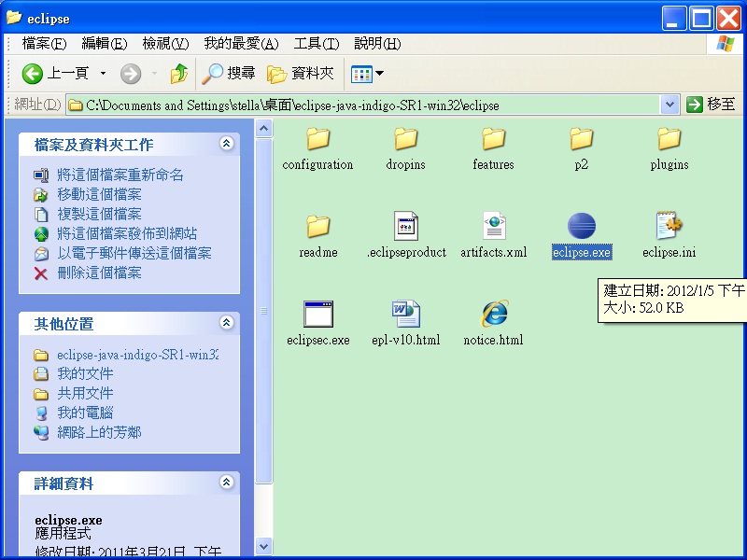
Task: Toggle the Folders (資料夾) pane button
Action: pyautogui.click(x=300, y=74)
